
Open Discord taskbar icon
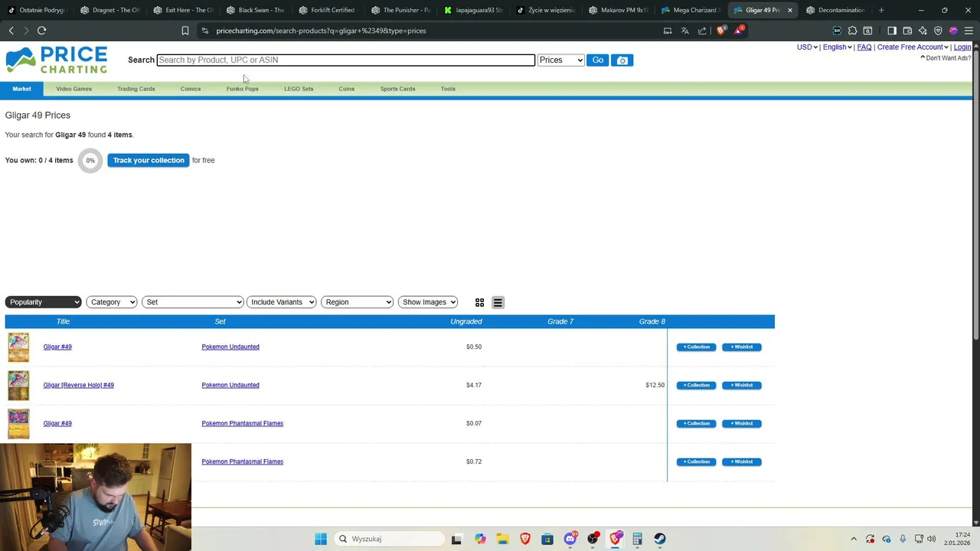point(570,539)
